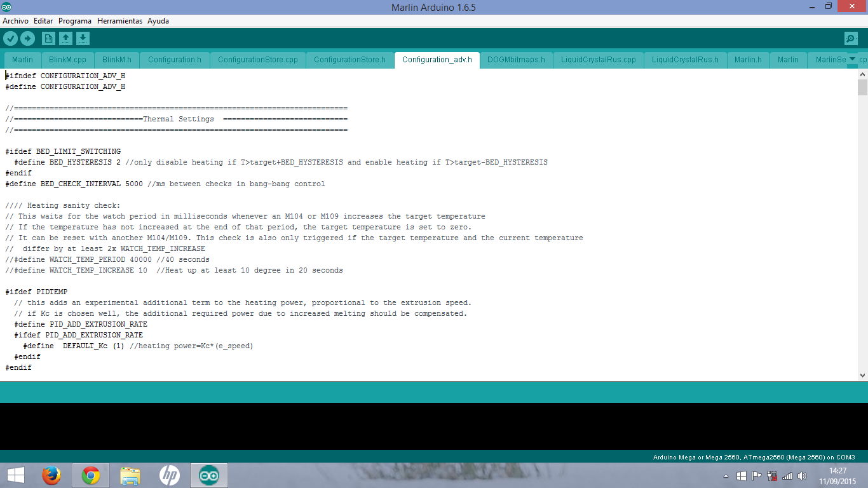
Task: Click the '#define PID_ADD_EXTRUSION_RATE' line
Action: pos(81,324)
